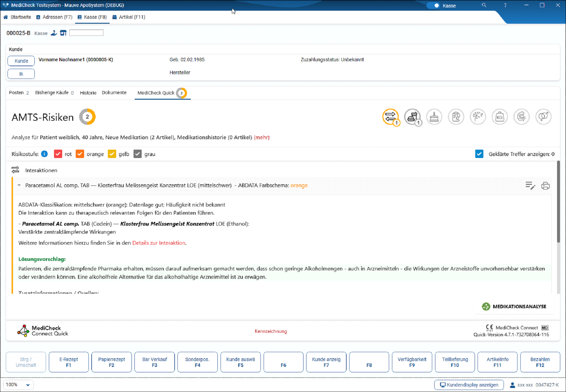Open the allergy dandelion risk icon

478,117
